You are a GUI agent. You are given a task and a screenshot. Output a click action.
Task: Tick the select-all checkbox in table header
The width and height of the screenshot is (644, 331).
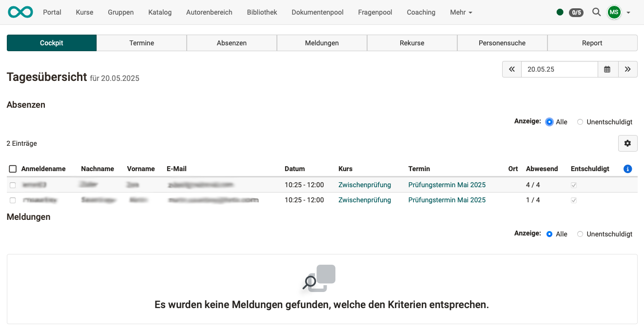click(13, 169)
